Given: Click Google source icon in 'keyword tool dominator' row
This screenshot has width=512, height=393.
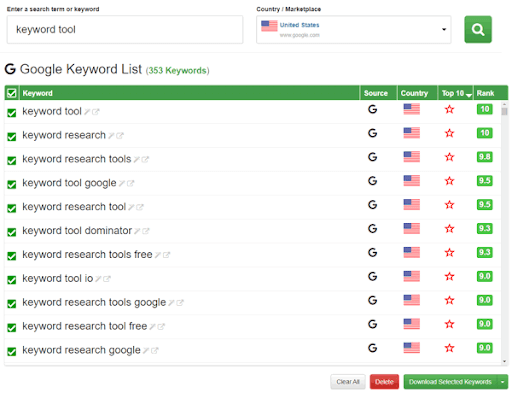Looking at the screenshot, I should (x=372, y=229).
